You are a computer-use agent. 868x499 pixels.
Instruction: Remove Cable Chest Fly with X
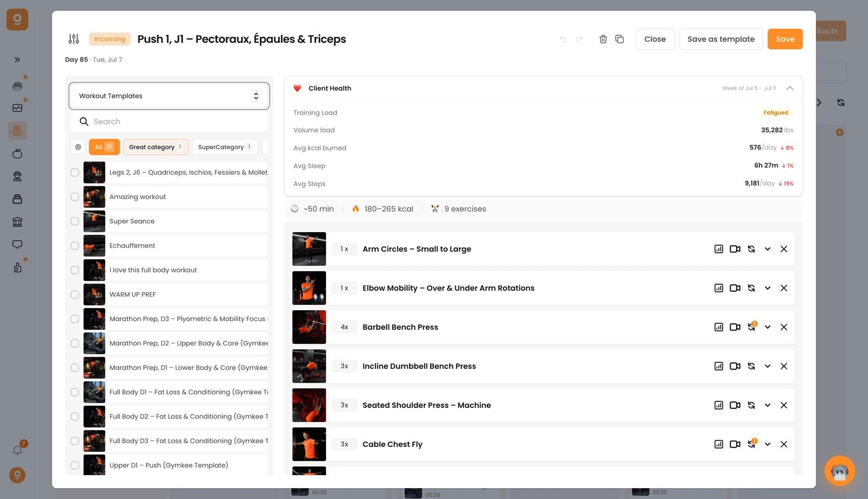pos(784,444)
